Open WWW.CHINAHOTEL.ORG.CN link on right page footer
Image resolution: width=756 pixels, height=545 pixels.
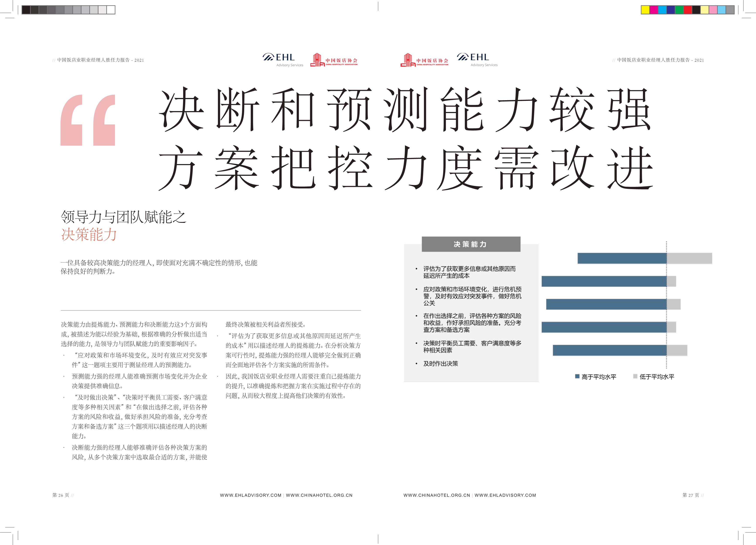437,495
